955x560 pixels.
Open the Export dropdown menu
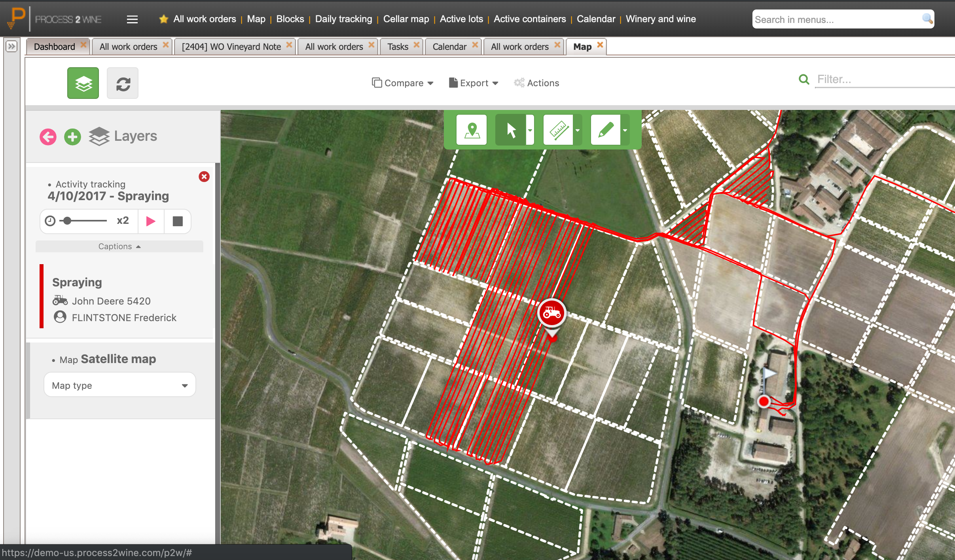point(474,83)
